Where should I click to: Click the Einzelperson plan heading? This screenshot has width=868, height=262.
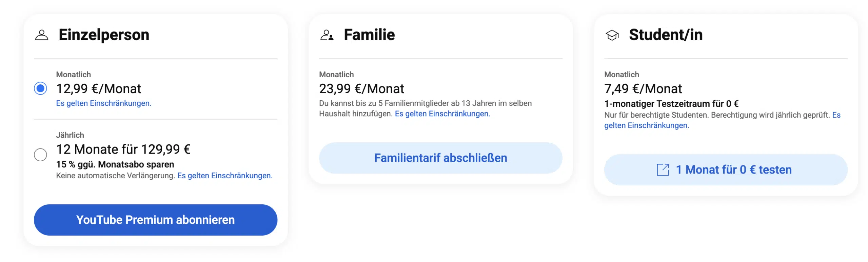click(x=104, y=35)
